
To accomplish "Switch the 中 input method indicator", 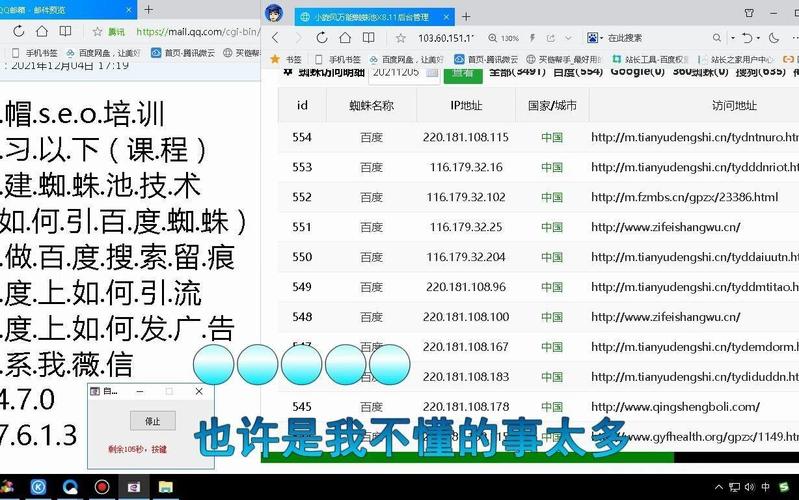I will coord(765,487).
